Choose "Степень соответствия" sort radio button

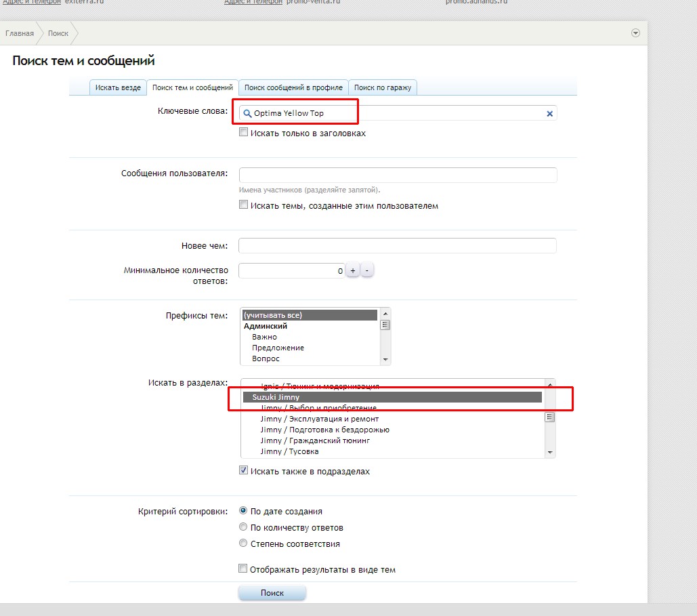[244, 543]
